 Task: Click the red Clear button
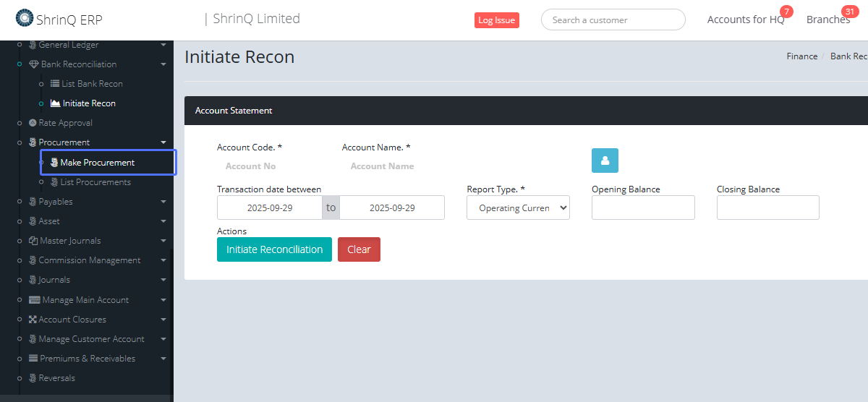pyautogui.click(x=359, y=249)
